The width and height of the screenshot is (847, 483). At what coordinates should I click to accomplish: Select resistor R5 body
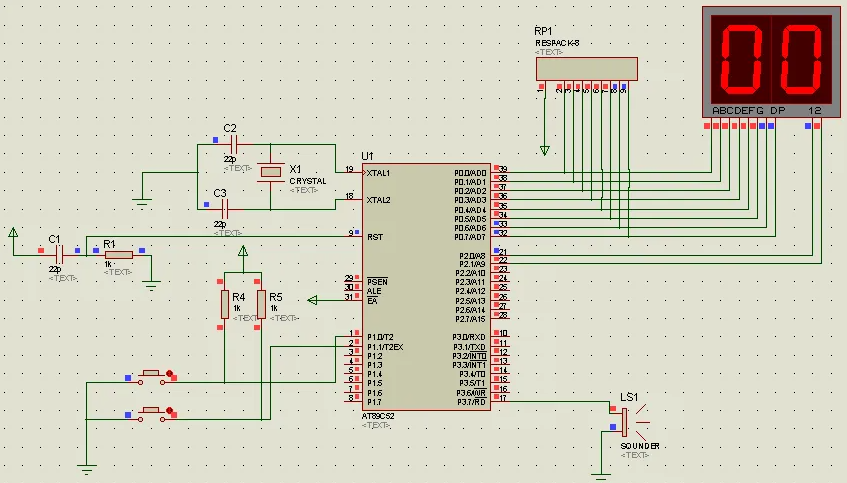pos(261,304)
